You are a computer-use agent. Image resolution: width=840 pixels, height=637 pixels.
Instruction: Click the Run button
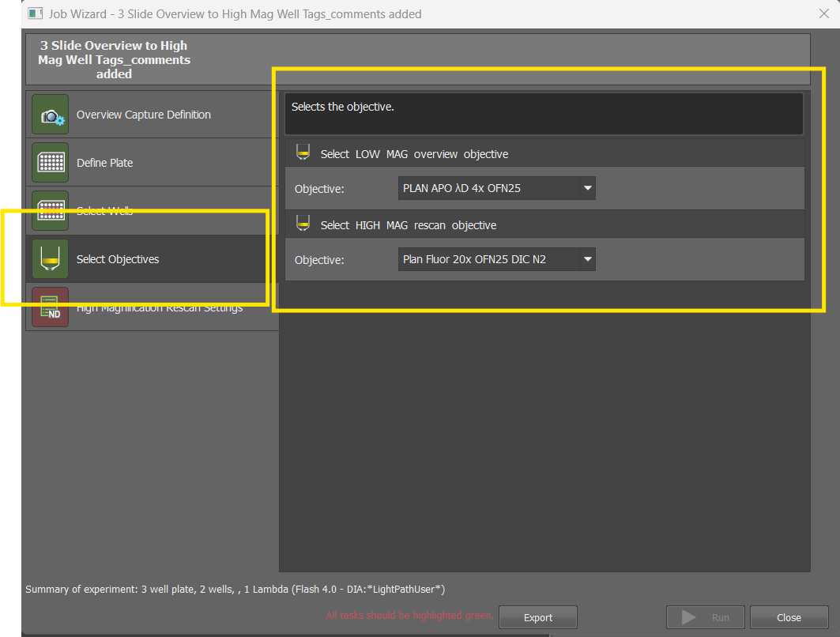[x=706, y=617]
